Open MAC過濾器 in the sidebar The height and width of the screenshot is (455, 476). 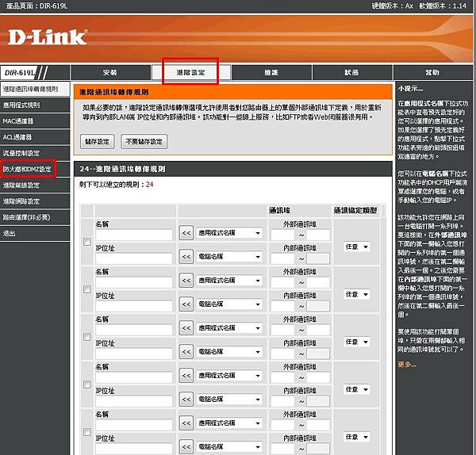point(35,121)
